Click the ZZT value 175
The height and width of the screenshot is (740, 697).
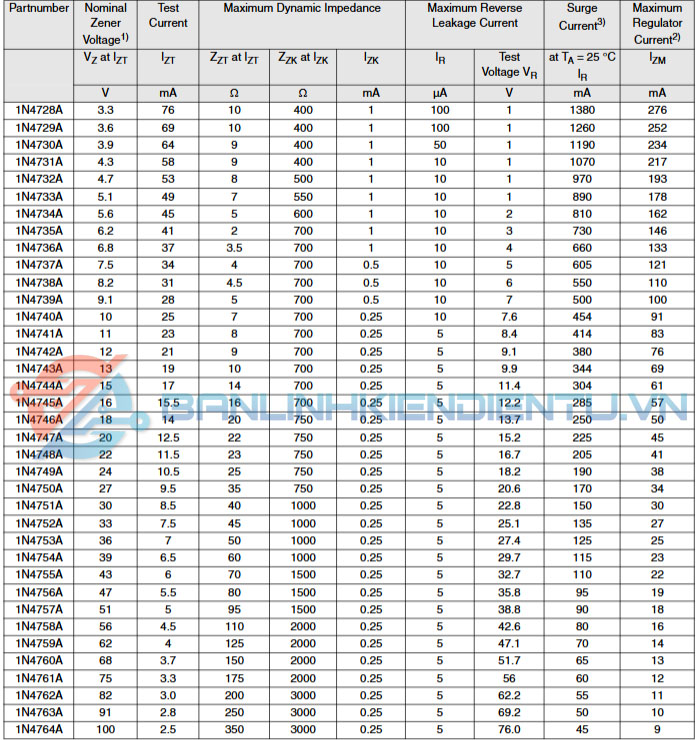pos(234,678)
